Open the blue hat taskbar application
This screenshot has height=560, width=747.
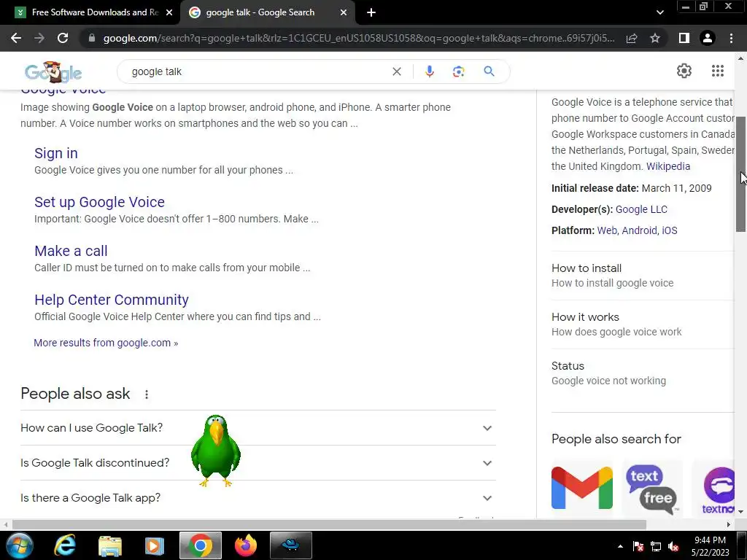[x=290, y=545]
